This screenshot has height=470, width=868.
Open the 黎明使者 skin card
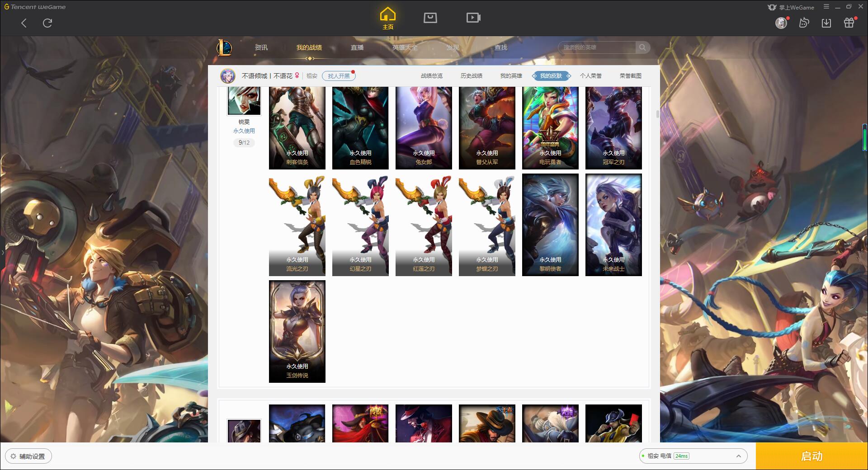[550, 225]
